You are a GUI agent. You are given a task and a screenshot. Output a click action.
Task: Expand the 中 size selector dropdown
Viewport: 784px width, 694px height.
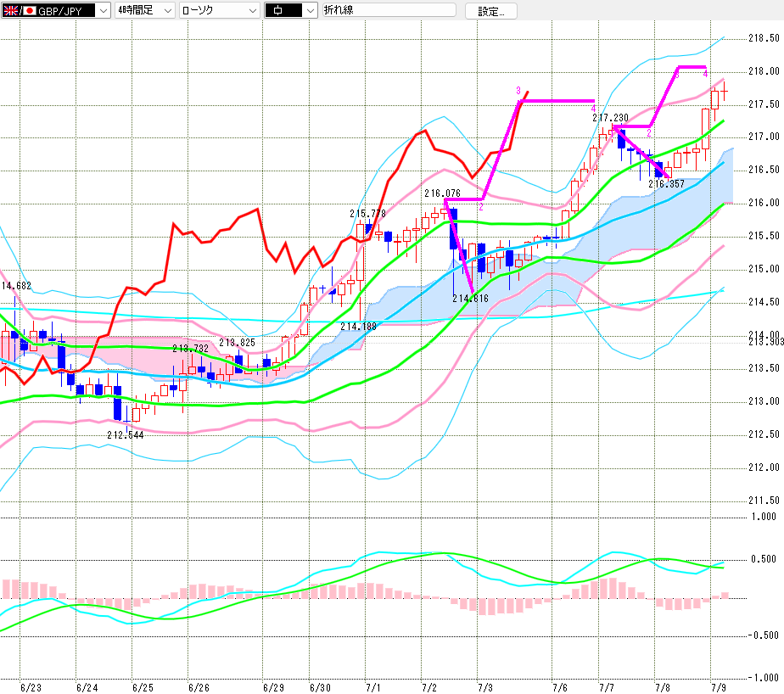311,10
